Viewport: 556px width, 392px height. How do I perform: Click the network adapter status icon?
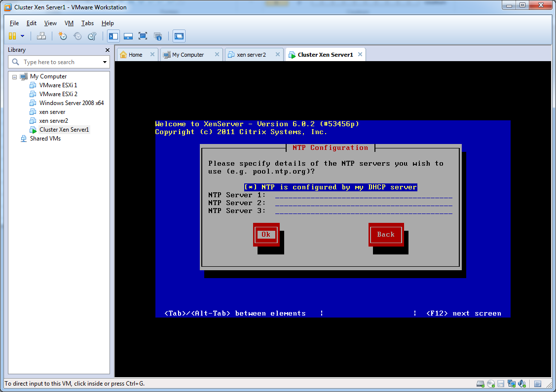pyautogui.click(x=511, y=384)
